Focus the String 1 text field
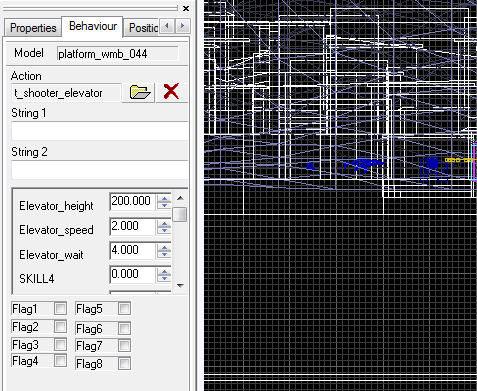This screenshot has width=477, height=391. tap(100, 131)
